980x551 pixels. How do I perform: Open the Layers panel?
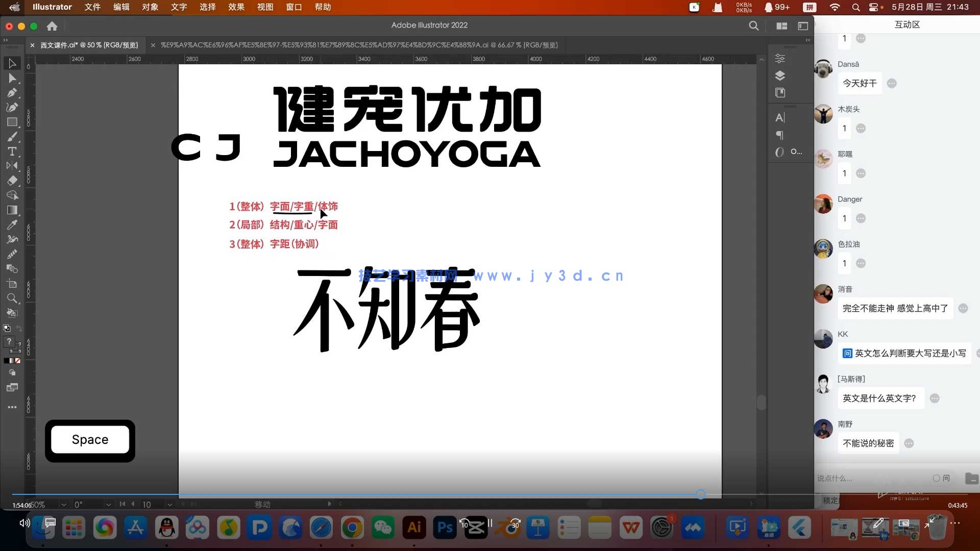tap(779, 75)
